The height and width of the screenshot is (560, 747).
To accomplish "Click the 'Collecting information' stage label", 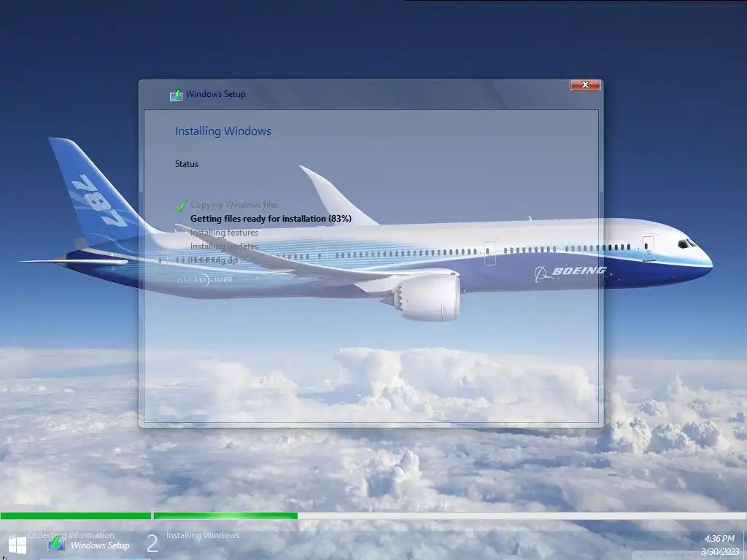I will click(71, 535).
